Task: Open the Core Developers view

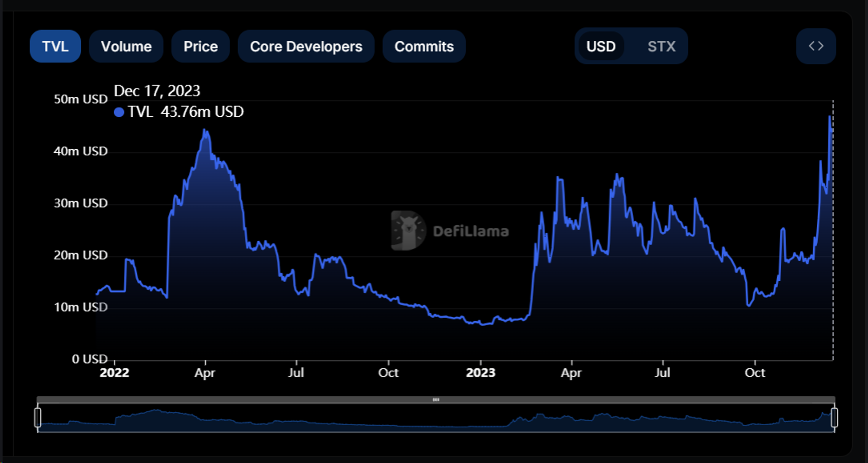Action: click(306, 46)
